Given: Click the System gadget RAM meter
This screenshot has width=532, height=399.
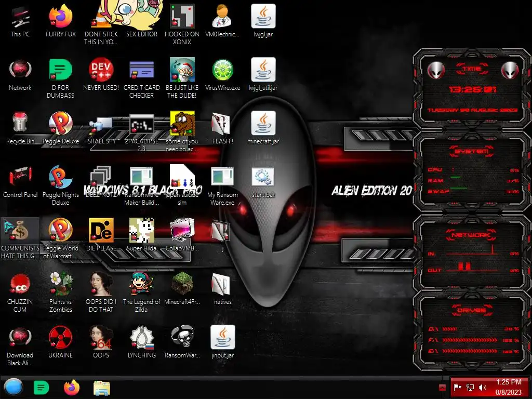Looking at the screenshot, I should (473, 180).
